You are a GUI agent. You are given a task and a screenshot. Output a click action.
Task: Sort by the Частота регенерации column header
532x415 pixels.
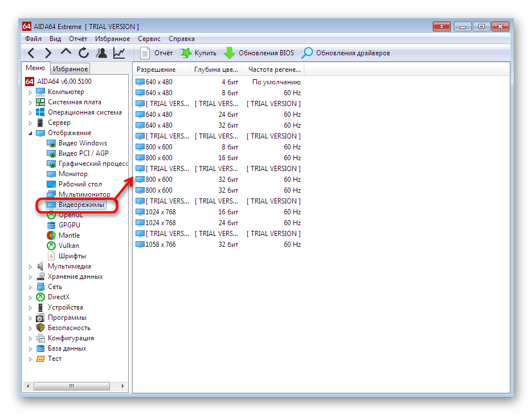point(274,70)
